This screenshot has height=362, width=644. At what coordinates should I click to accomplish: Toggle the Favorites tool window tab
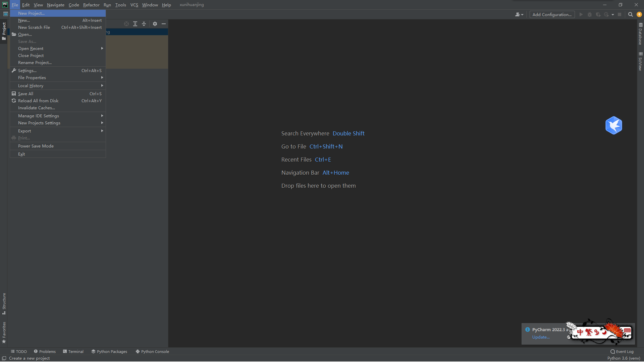point(4,333)
